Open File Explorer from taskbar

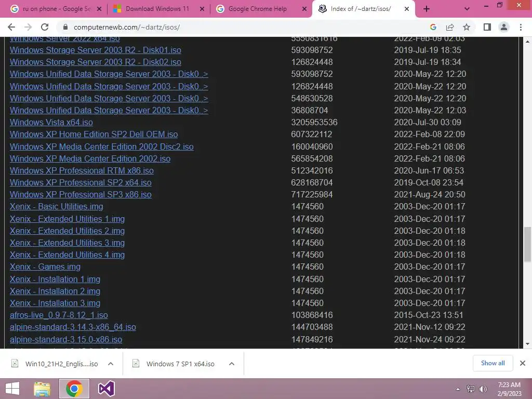(42, 389)
